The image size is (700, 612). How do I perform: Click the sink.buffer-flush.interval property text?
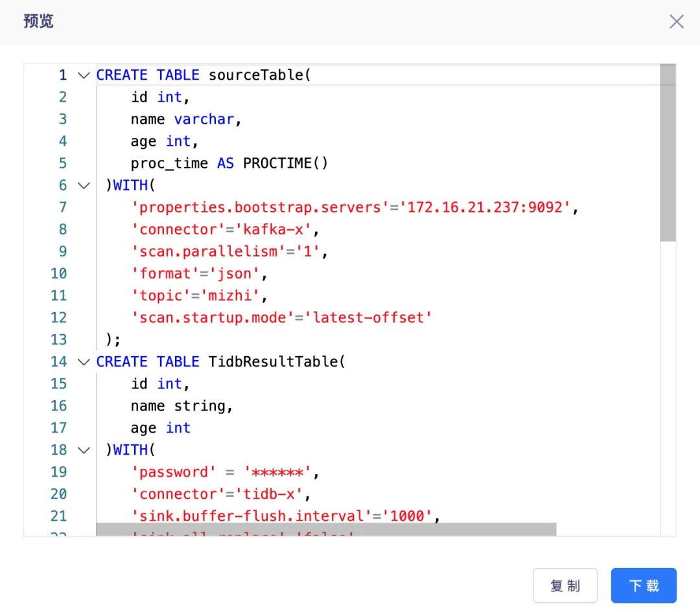point(251,517)
